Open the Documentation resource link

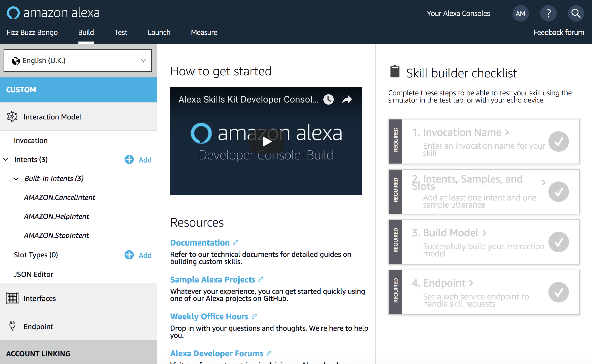click(x=200, y=242)
